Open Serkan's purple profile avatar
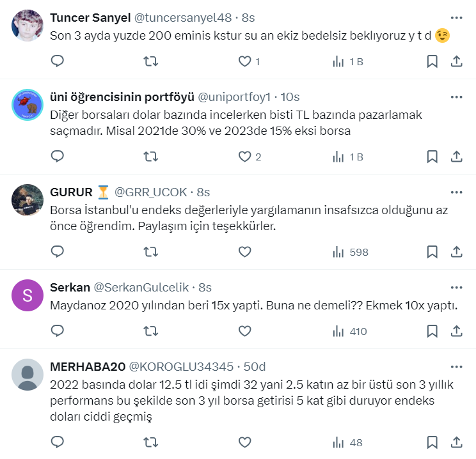The width and height of the screenshot is (476, 459). coord(28,296)
